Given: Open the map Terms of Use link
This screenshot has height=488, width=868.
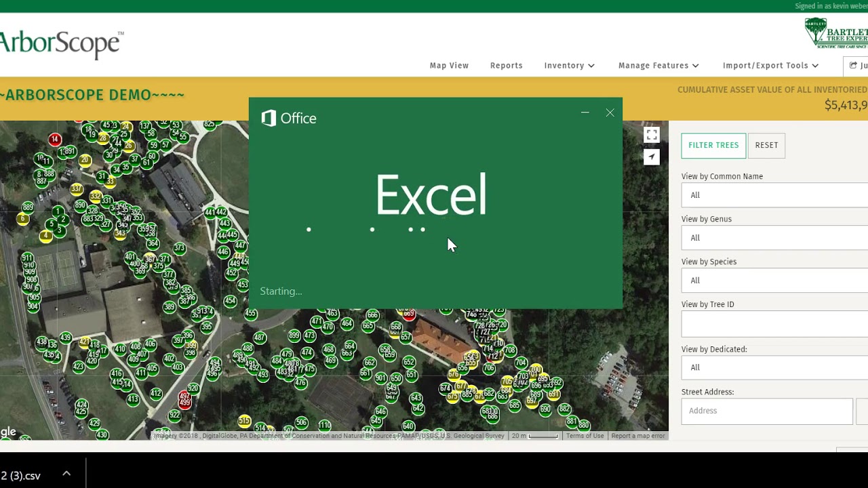Looking at the screenshot, I should pyautogui.click(x=585, y=436).
